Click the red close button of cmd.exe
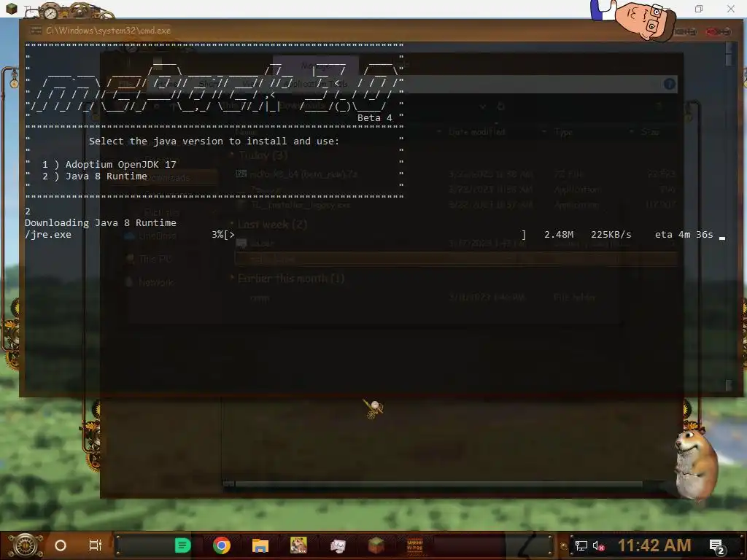Viewport: 747px width, 560px height. click(718, 31)
